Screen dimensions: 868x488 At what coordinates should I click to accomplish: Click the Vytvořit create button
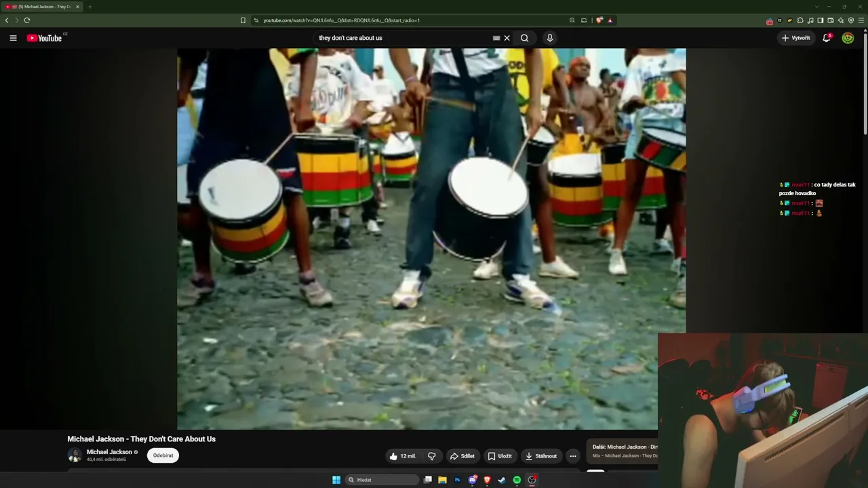click(x=796, y=38)
